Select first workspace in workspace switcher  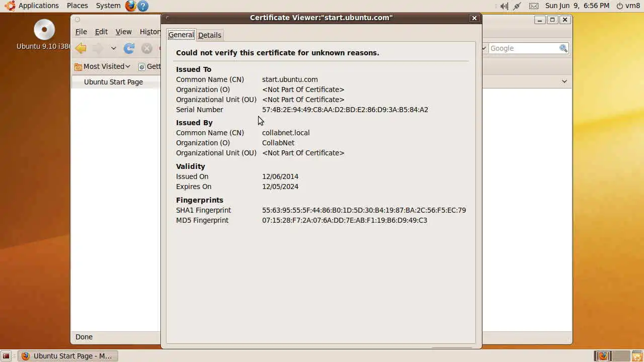(603, 356)
